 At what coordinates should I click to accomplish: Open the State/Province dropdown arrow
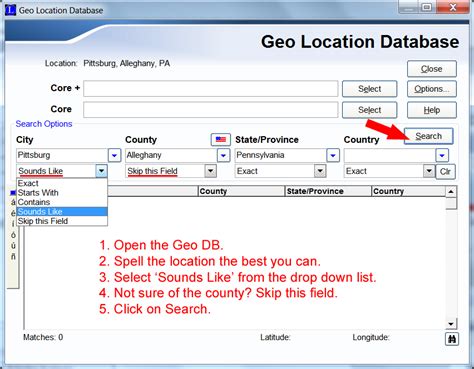click(x=333, y=155)
